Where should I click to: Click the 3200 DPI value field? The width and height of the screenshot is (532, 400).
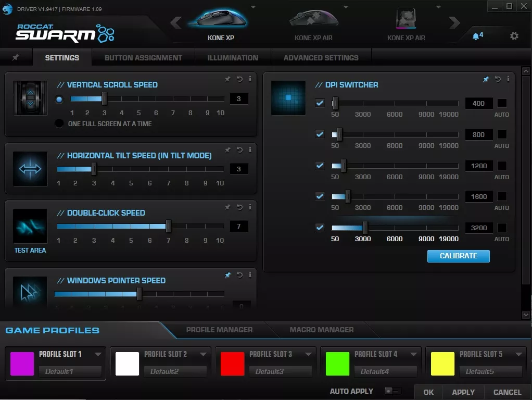click(x=479, y=228)
